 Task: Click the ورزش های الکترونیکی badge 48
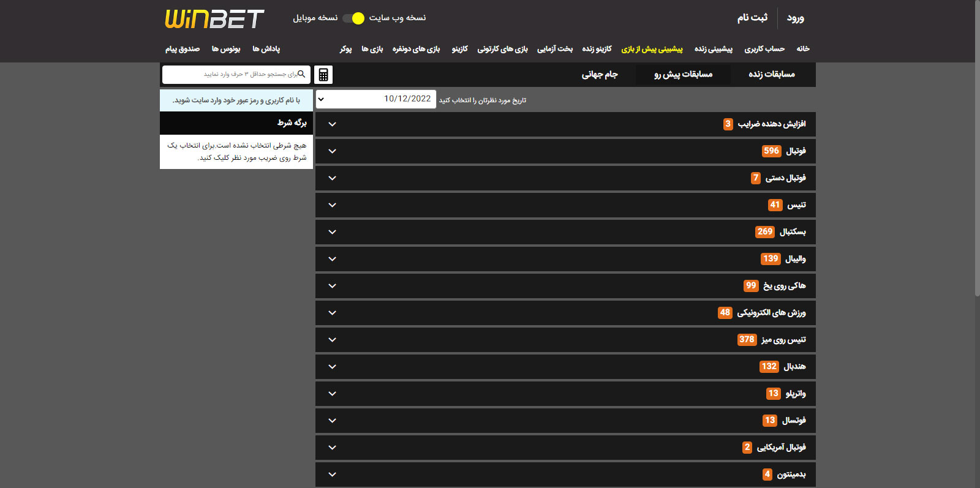pos(725,313)
